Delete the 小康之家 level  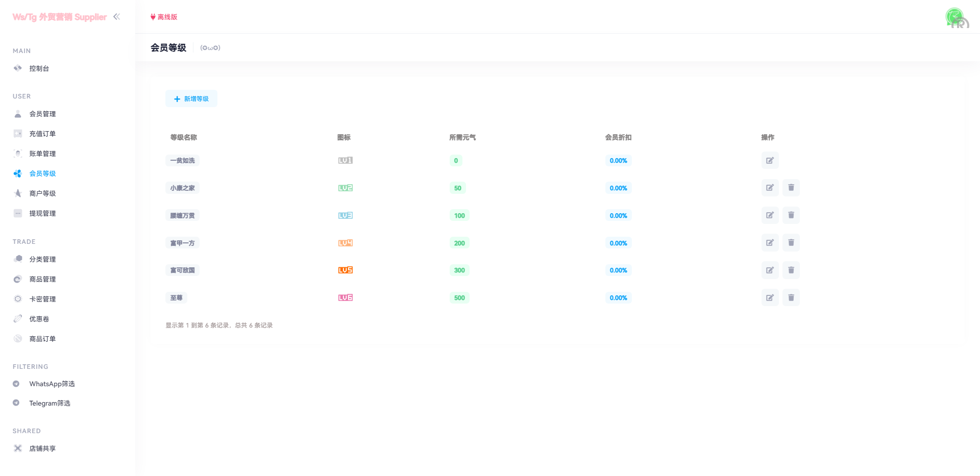click(x=791, y=188)
